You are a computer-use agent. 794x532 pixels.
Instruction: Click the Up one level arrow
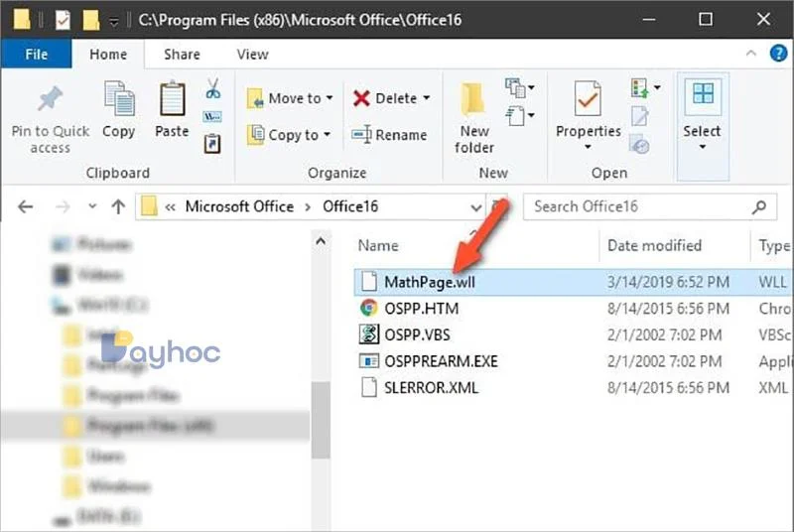(118, 206)
